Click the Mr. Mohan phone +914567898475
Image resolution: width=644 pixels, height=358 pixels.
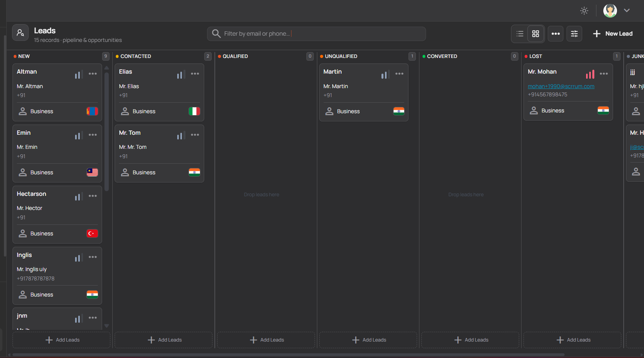[x=547, y=94]
